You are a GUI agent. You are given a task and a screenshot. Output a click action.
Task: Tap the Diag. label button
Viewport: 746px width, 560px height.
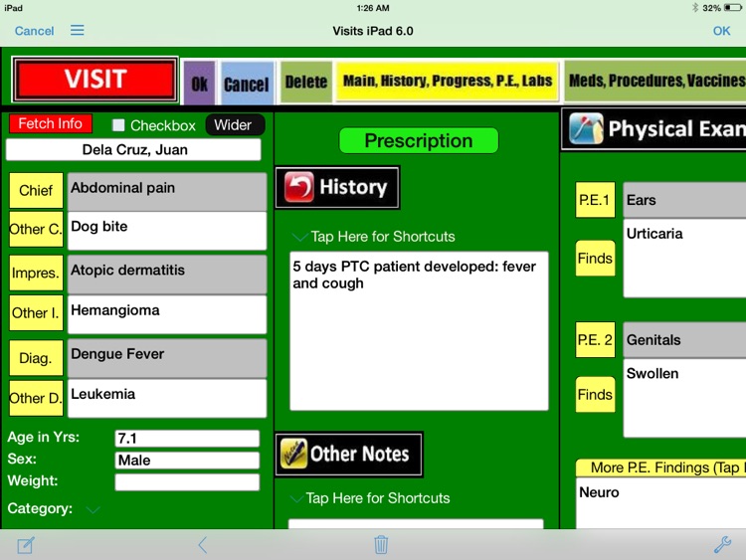coord(36,358)
